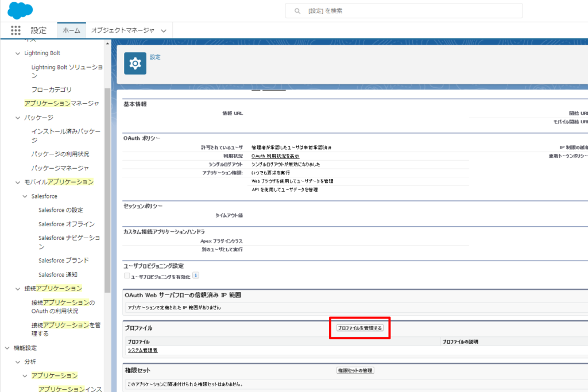Enable the ユーザプロビジョニングを有効化 checkbox
Viewport: 588px width, 392px height.
pyautogui.click(x=127, y=276)
